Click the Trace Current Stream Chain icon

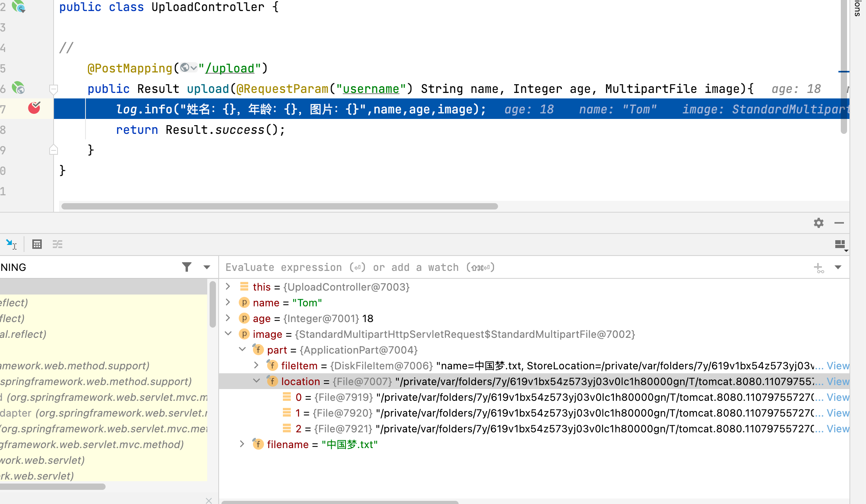tap(58, 245)
